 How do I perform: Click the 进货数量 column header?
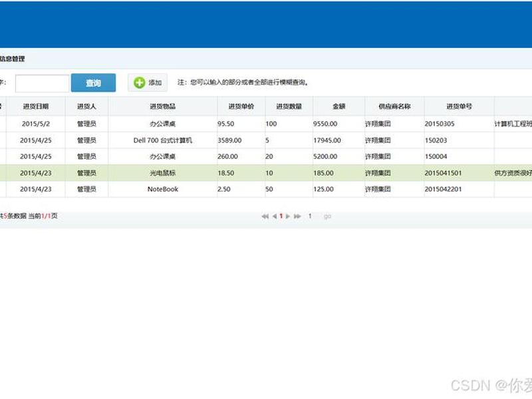point(289,106)
